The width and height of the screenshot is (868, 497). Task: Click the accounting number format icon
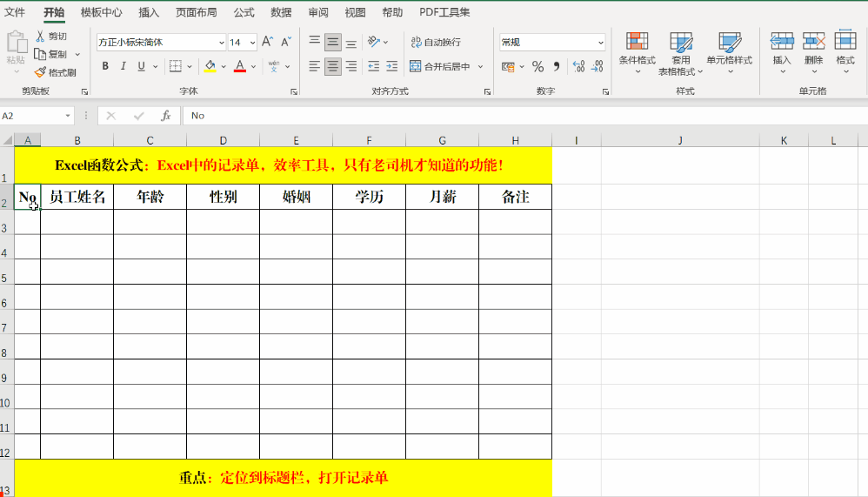(508, 66)
